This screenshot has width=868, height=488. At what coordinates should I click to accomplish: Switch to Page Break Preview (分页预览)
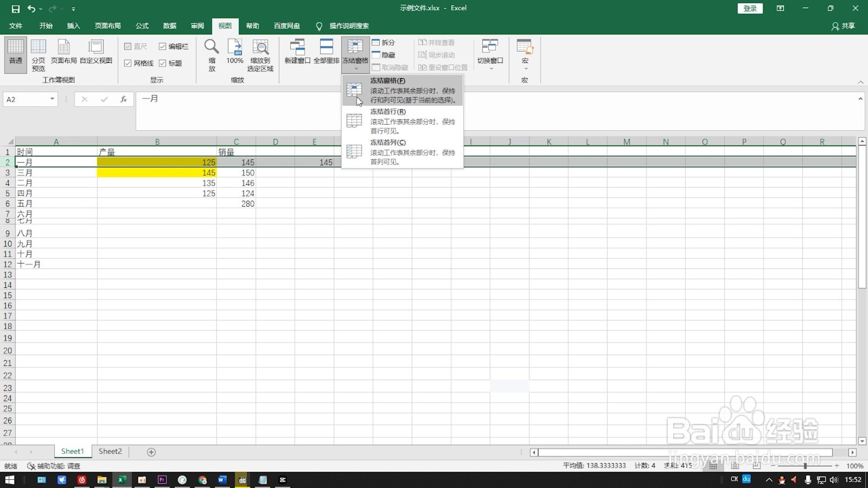pos(39,55)
